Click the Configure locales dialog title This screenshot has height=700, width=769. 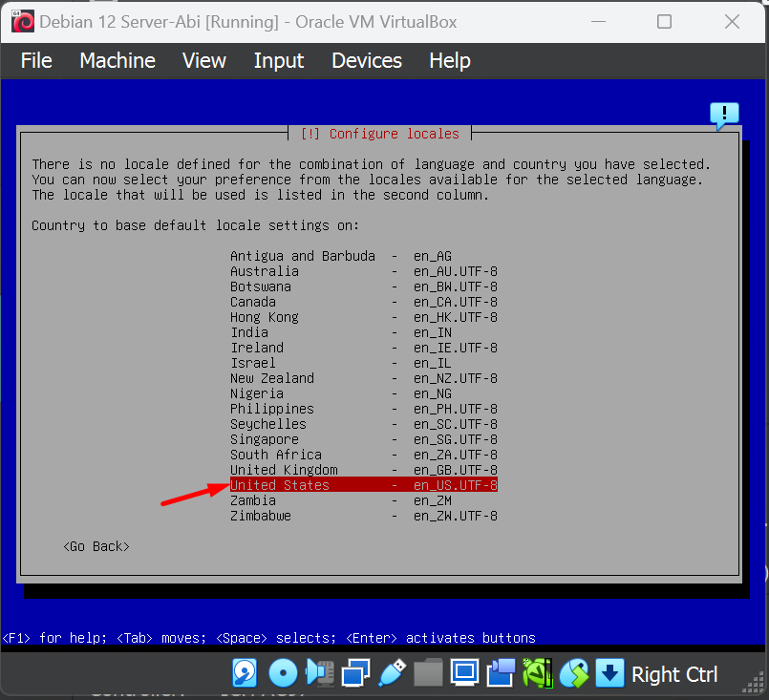[379, 134]
